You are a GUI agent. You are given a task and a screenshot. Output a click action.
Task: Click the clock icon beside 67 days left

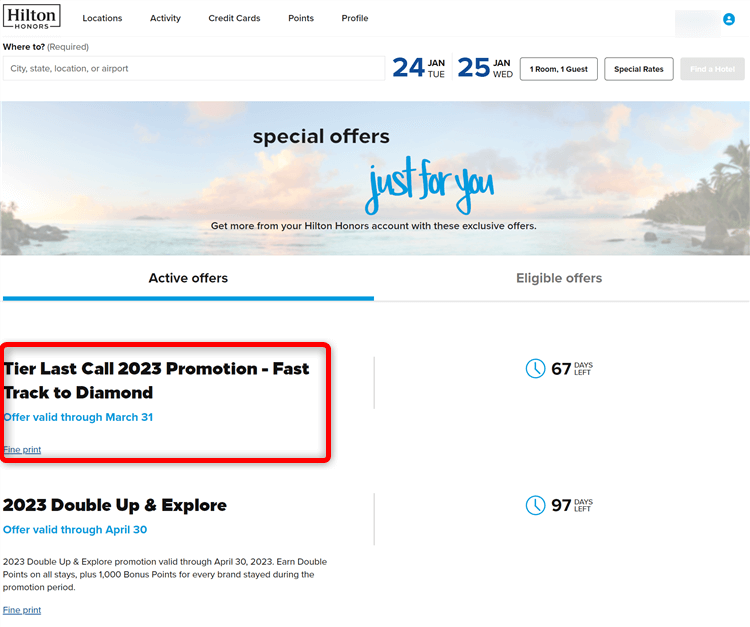535,368
